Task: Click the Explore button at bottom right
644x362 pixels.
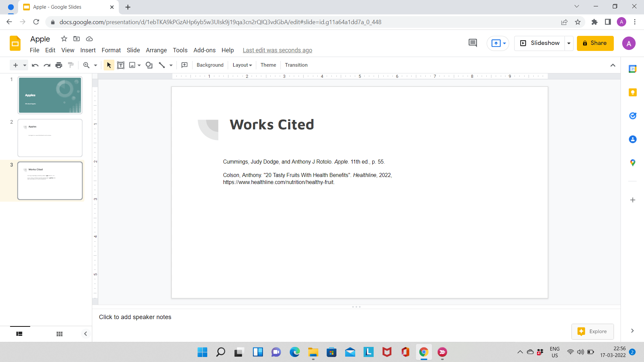Action: click(593, 331)
